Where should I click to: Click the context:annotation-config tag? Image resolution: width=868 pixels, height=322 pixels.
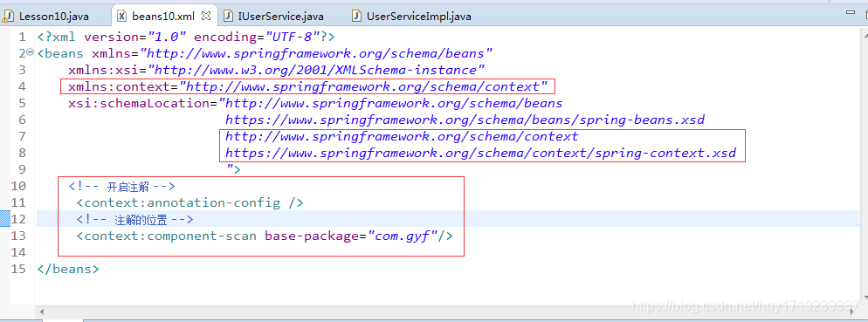(190, 203)
